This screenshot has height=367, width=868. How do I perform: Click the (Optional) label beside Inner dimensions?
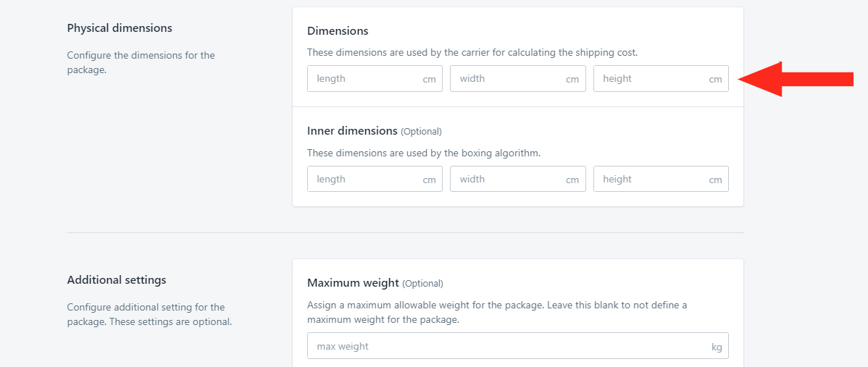click(x=421, y=132)
